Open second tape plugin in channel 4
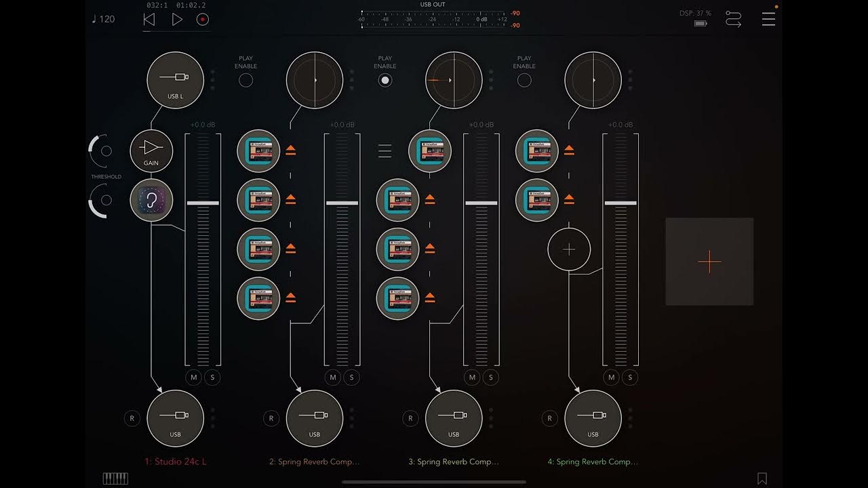The height and width of the screenshot is (488, 868). pos(537,201)
